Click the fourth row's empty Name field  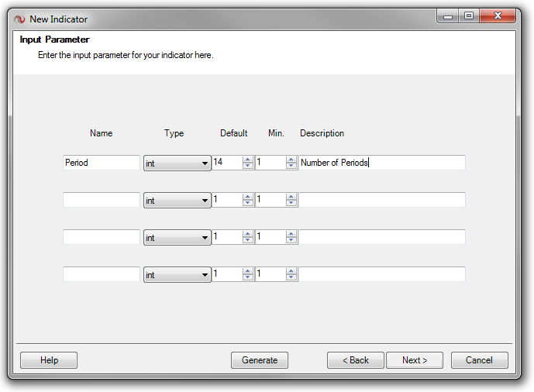[102, 274]
